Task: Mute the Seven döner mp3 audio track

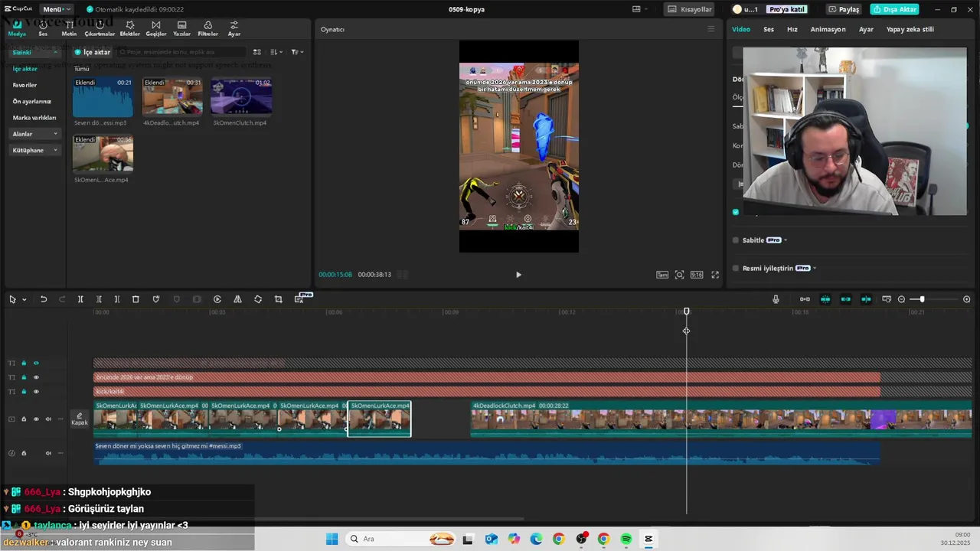Action: [48, 453]
